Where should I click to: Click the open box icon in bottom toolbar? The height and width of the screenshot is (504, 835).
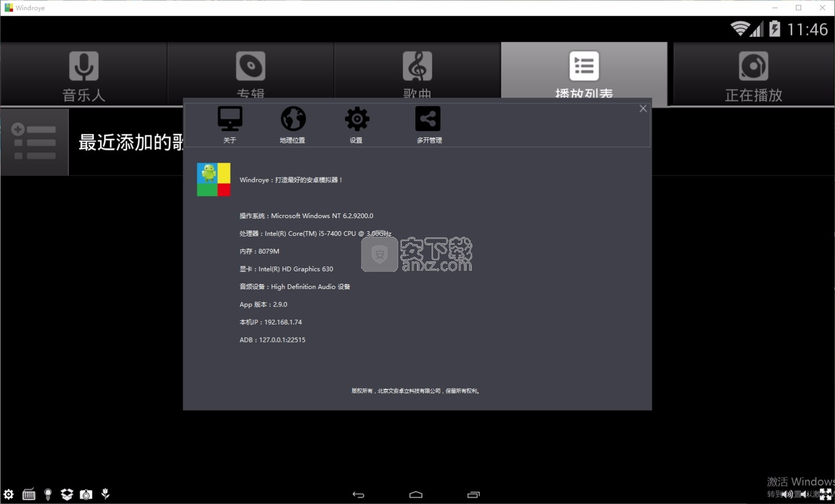(x=67, y=494)
